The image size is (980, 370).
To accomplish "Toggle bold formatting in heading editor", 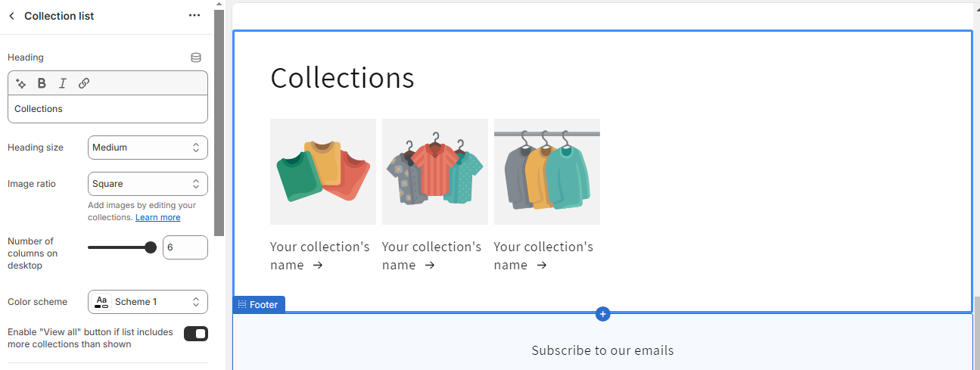I will coord(42,83).
